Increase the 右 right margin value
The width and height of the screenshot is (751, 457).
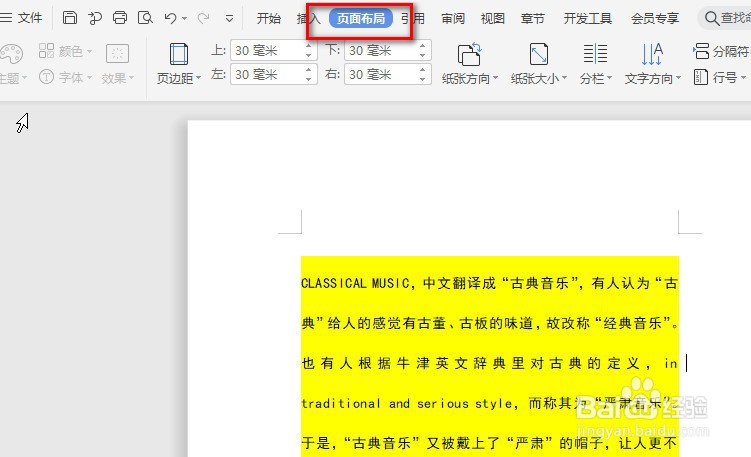422,70
